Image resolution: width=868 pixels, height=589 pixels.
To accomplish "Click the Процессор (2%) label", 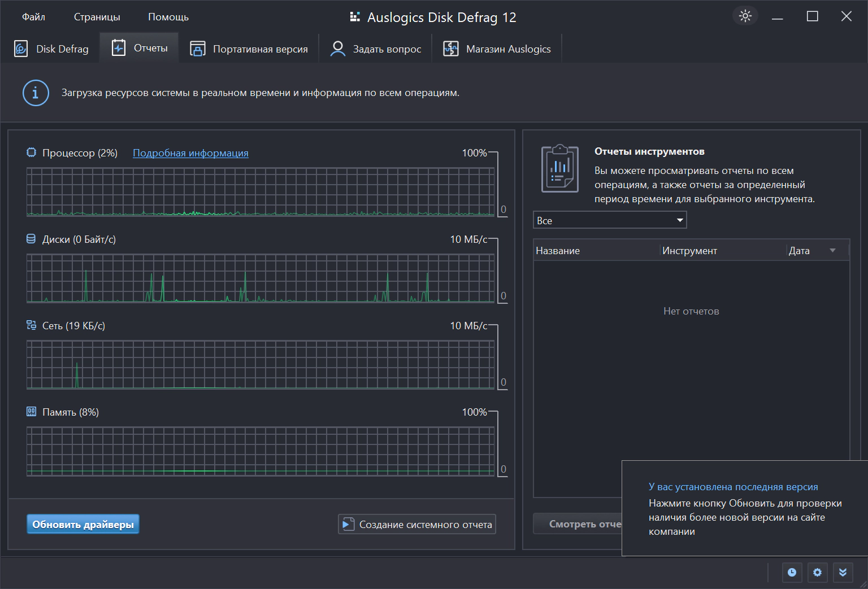I will click(x=80, y=153).
